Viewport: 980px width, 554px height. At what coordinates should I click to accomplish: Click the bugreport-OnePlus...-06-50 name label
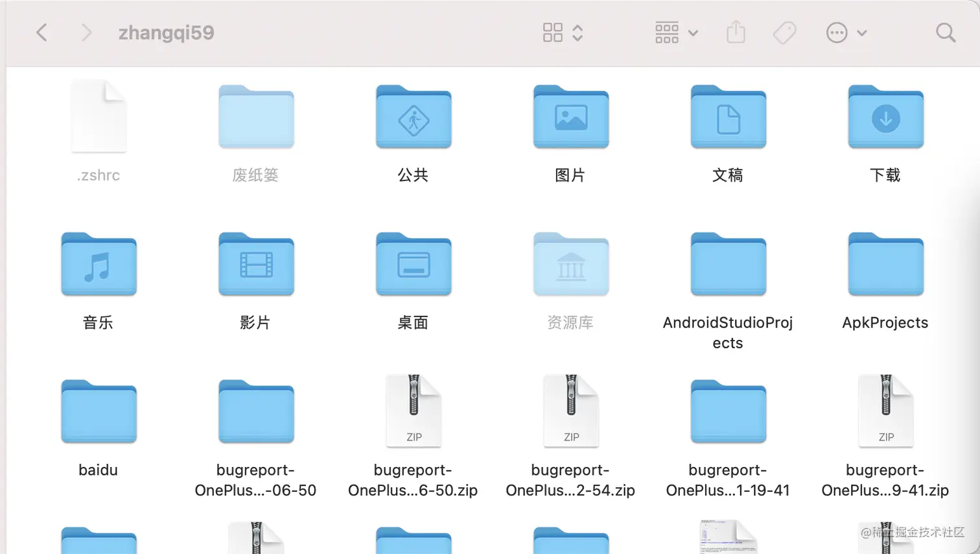pos(255,480)
